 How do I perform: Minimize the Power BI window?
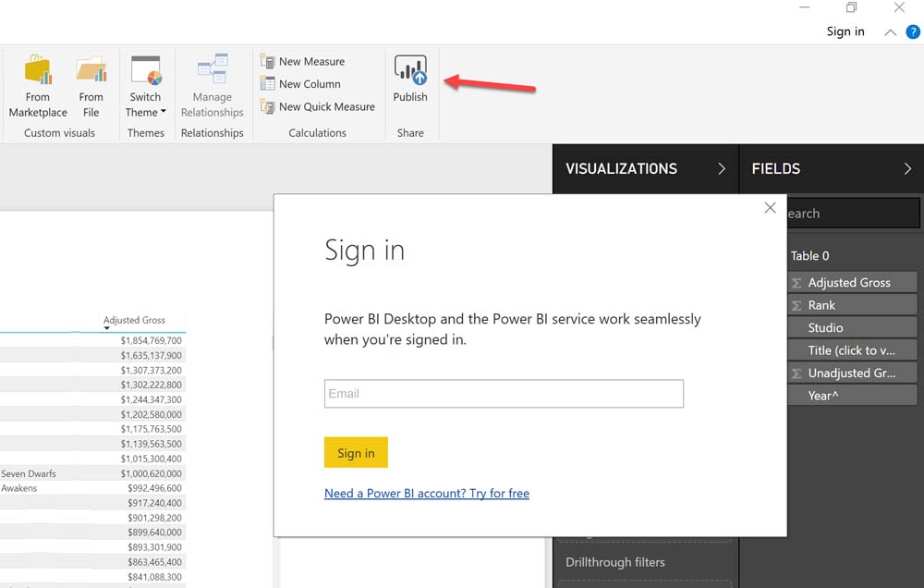[805, 7]
